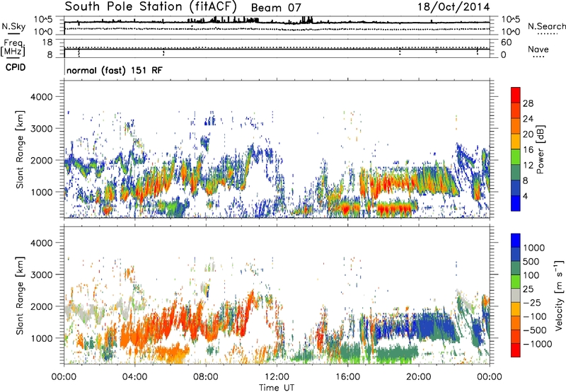This screenshot has height=392, width=566.
Task: Click the blue segment of Power color bar
Action: pos(516,203)
